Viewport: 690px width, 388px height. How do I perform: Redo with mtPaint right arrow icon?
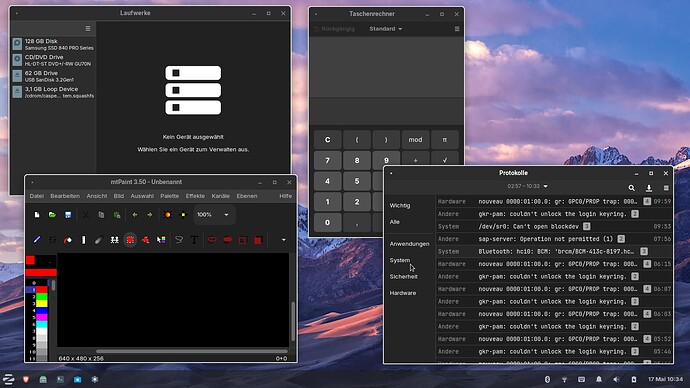[x=150, y=215]
